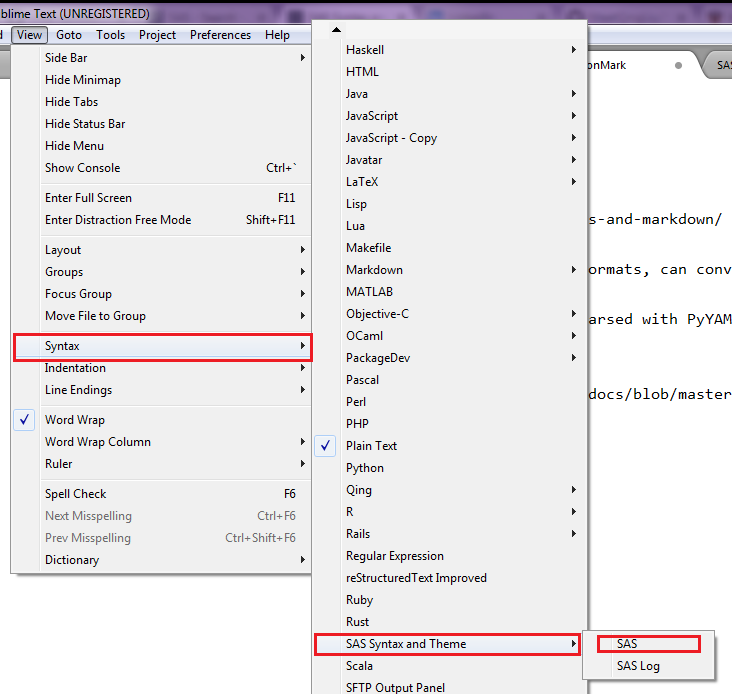
Task: Select Pascal syntax
Action: (x=449, y=380)
